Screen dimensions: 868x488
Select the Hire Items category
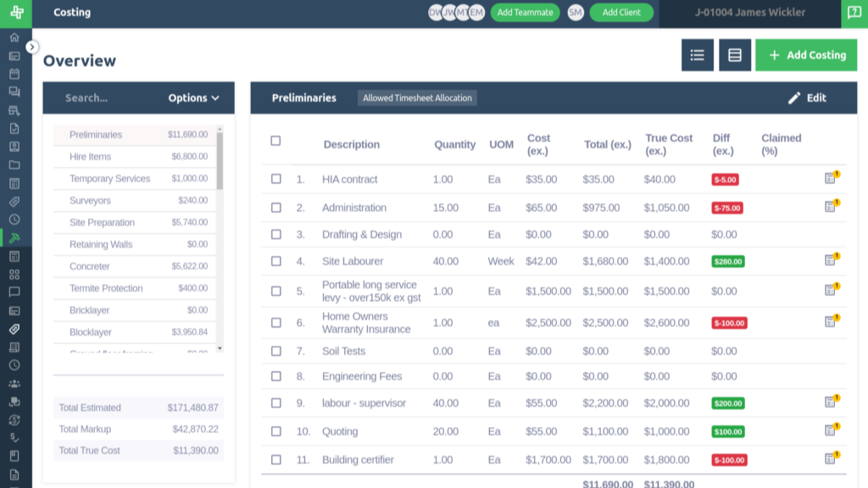pyautogui.click(x=135, y=157)
